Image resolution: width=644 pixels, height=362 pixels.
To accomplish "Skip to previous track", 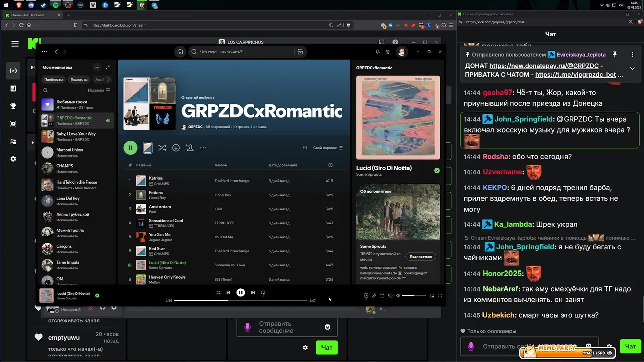I will [228, 292].
